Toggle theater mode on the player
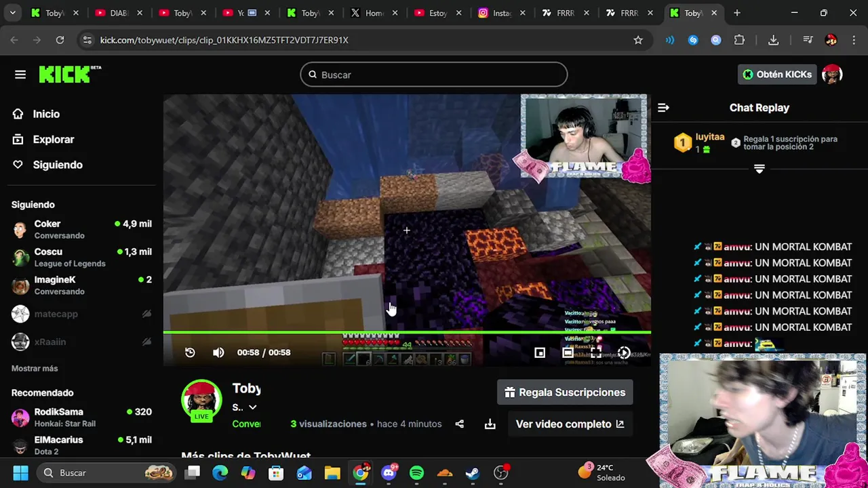This screenshot has width=868, height=488. (x=568, y=352)
